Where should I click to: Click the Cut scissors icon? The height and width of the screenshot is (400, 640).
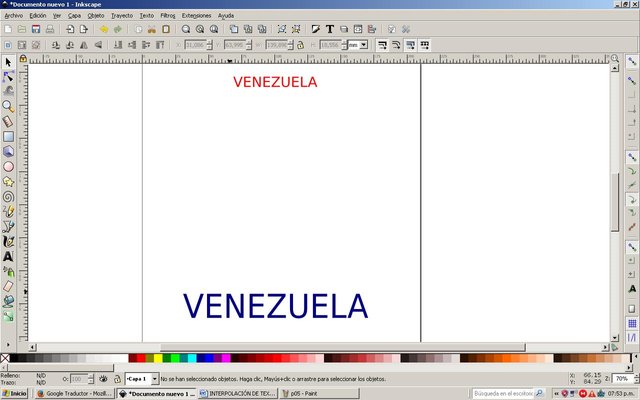[x=152, y=29]
